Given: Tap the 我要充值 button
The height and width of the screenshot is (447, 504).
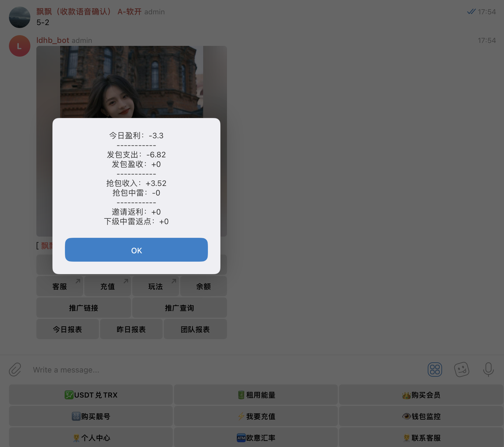Looking at the screenshot, I should click(256, 416).
